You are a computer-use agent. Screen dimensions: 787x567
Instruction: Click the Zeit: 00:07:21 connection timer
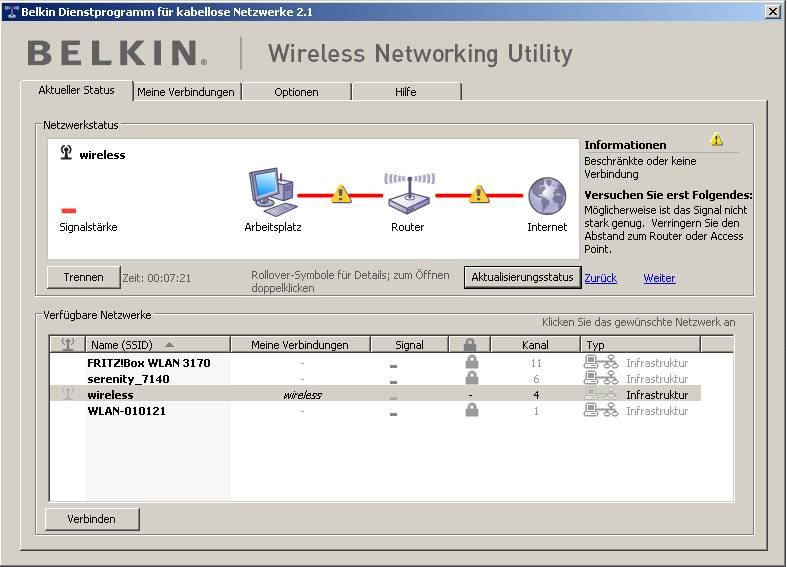[157, 278]
